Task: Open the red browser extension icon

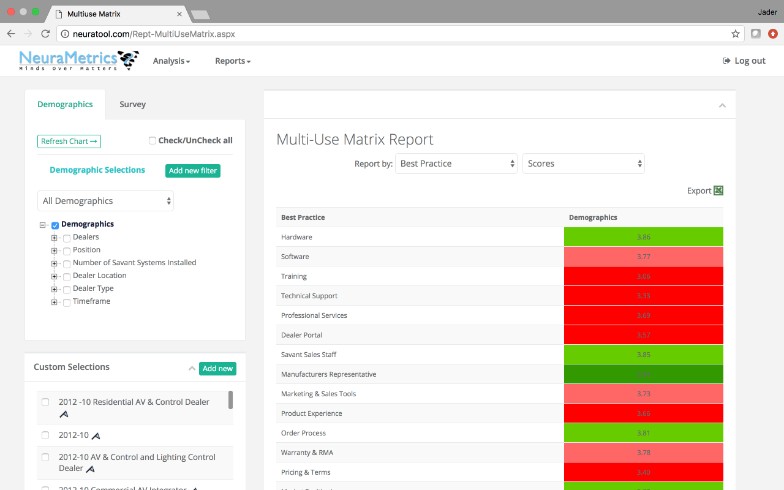Action: [x=773, y=34]
